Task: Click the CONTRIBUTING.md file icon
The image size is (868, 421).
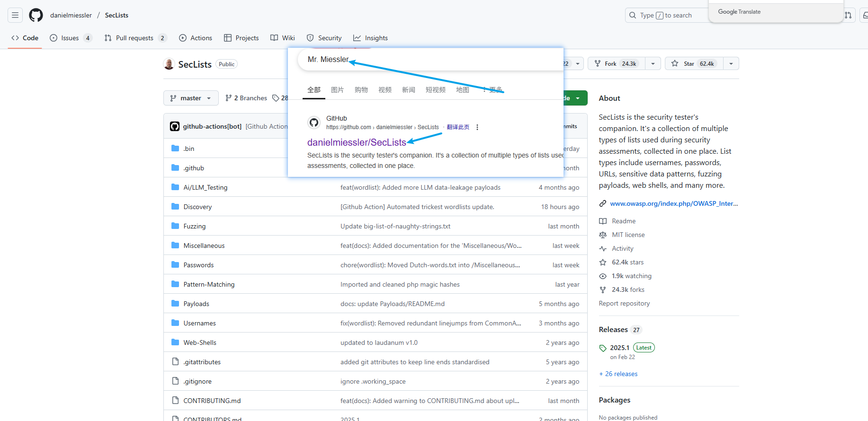Action: tap(175, 400)
